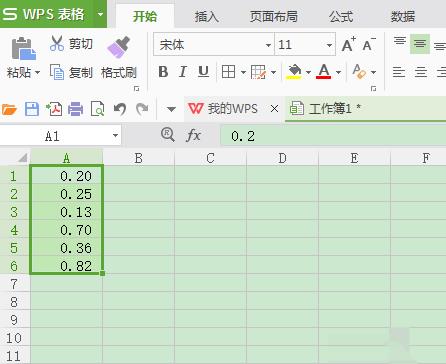Toggle Italic formatting
The height and width of the screenshot is (364, 446).
pos(183,72)
